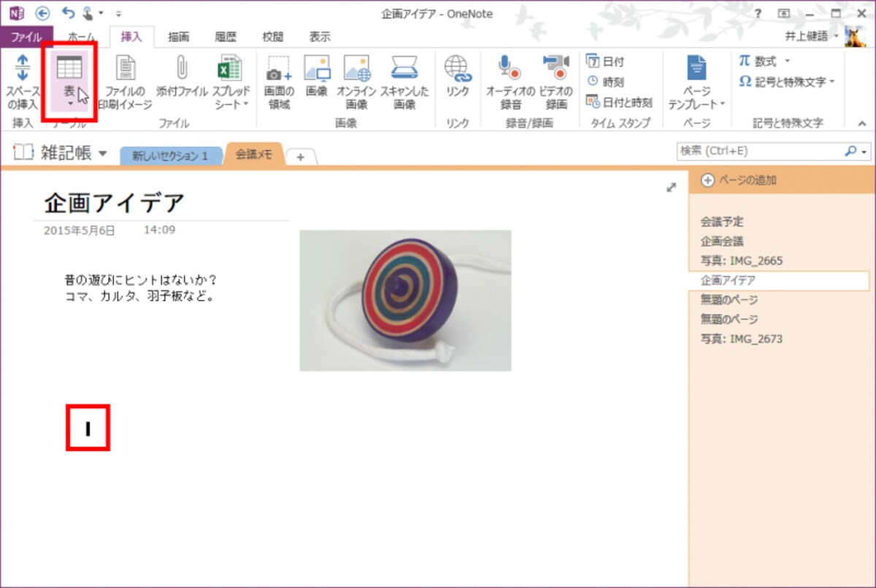Click the page title 企画アイデア
The width and height of the screenshot is (876, 588).
[114, 203]
